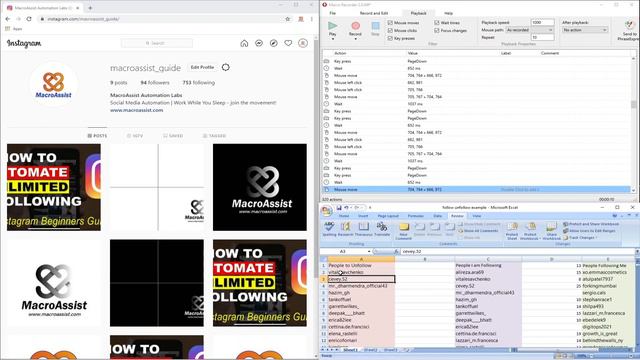The image size is (640, 360).
Task: Open Research tool in Excel ribbon
Action: (346, 229)
